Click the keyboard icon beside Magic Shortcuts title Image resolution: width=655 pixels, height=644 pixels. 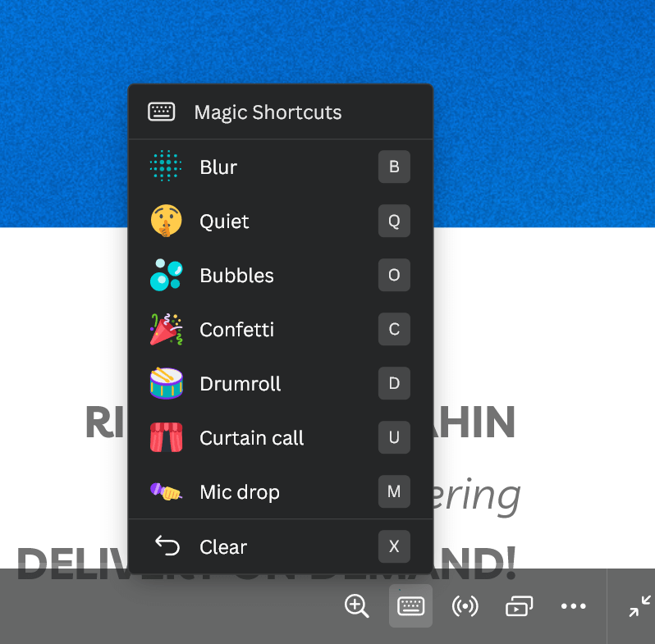pos(161,112)
